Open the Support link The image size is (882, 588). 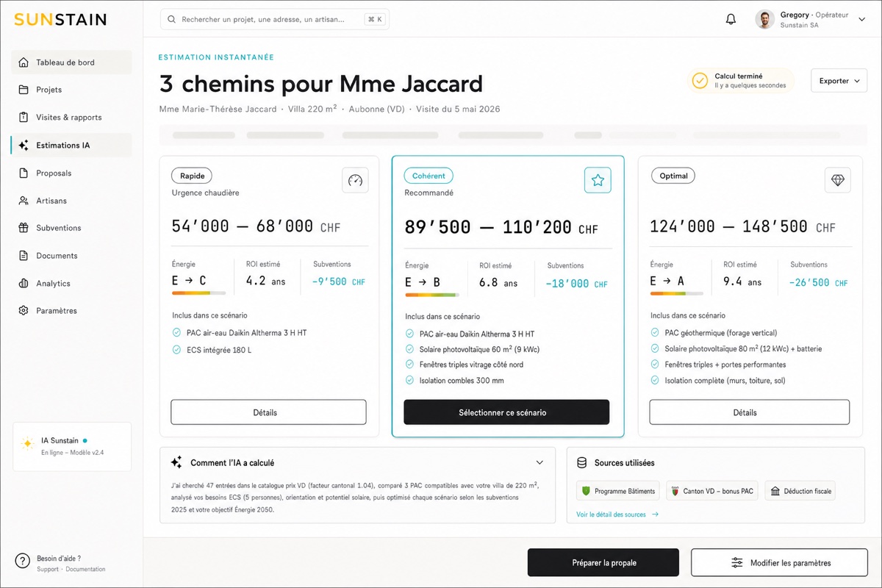48,570
